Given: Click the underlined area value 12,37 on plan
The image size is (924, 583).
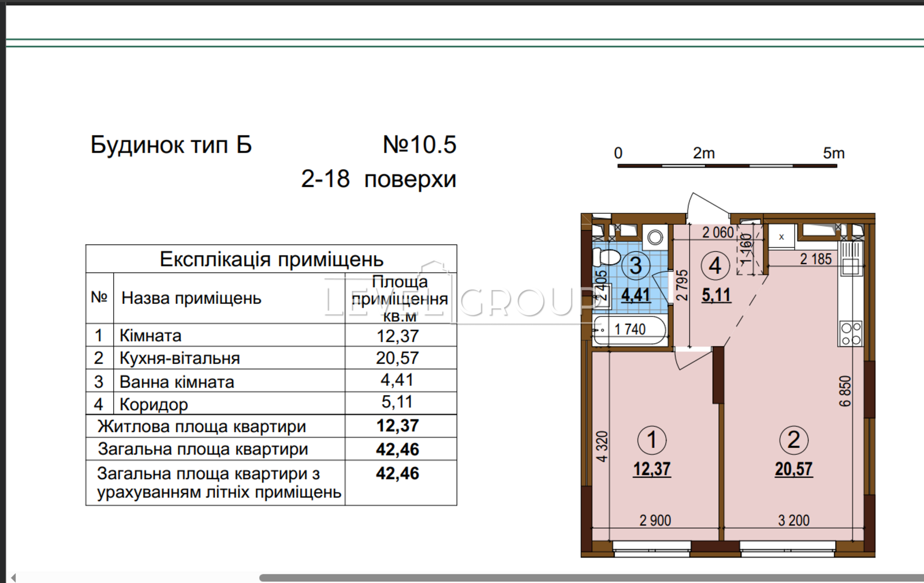Looking at the screenshot, I should (652, 469).
